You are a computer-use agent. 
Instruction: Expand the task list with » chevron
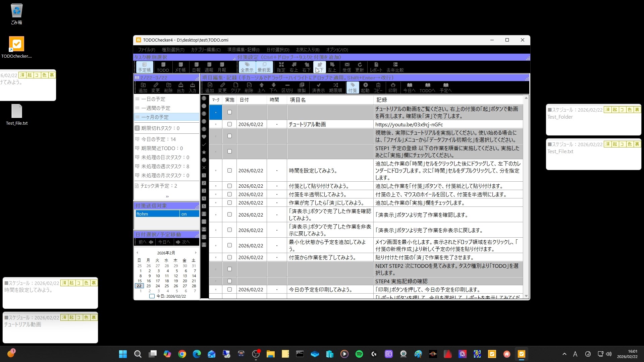point(167,196)
